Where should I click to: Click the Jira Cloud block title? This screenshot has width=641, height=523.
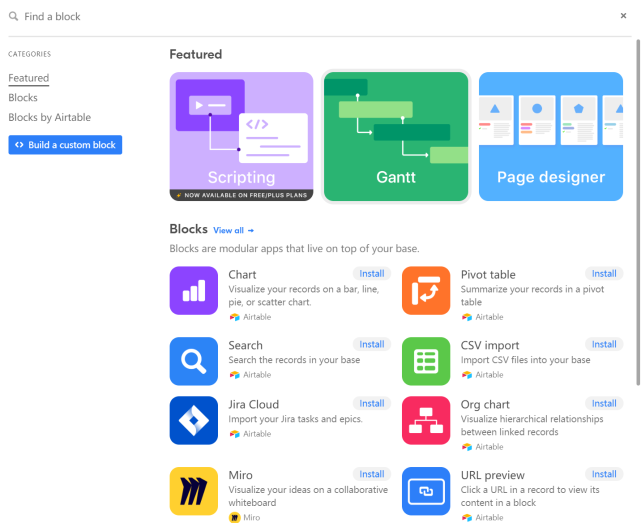tap(253, 404)
